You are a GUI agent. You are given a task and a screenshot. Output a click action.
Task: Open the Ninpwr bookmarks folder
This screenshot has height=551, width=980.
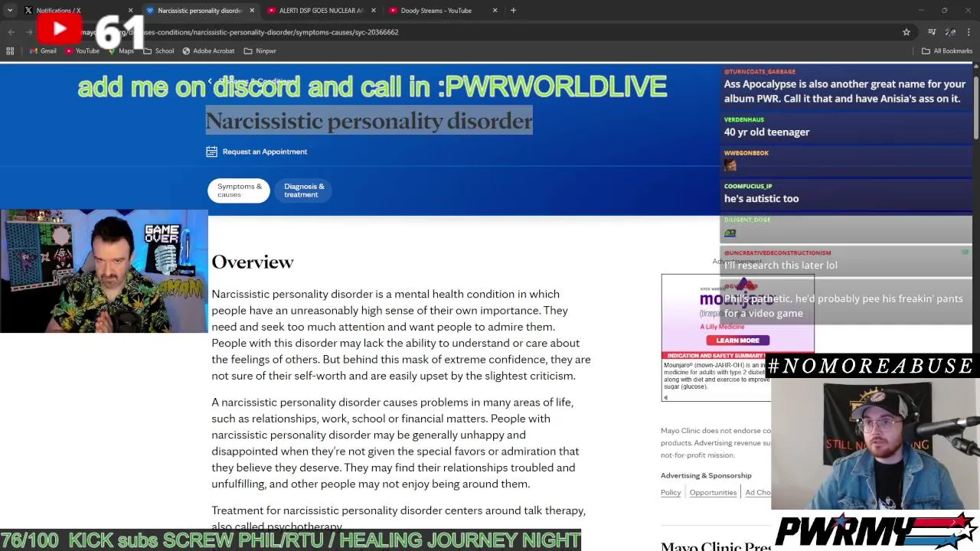[x=260, y=51]
